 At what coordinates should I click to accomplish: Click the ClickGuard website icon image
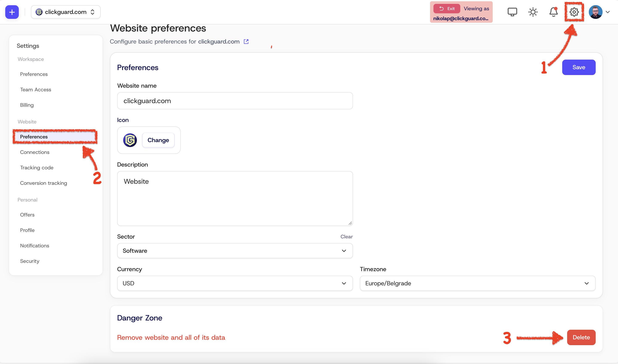(130, 140)
